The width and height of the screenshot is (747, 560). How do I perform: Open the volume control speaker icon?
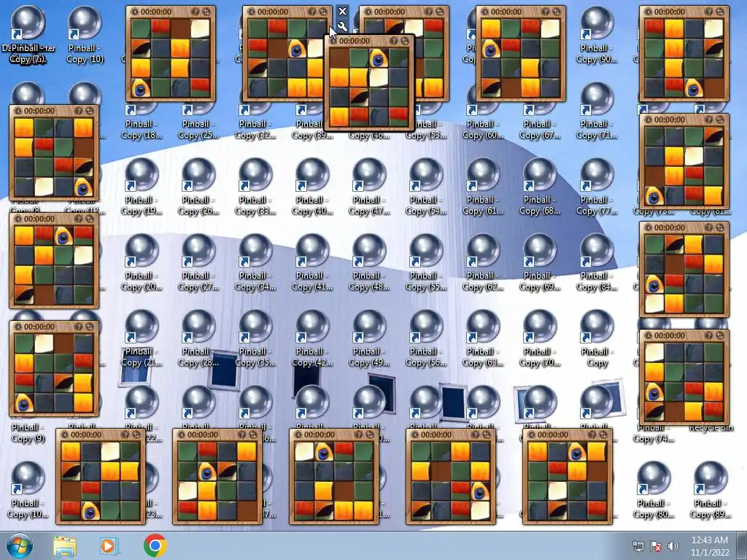pos(673,546)
